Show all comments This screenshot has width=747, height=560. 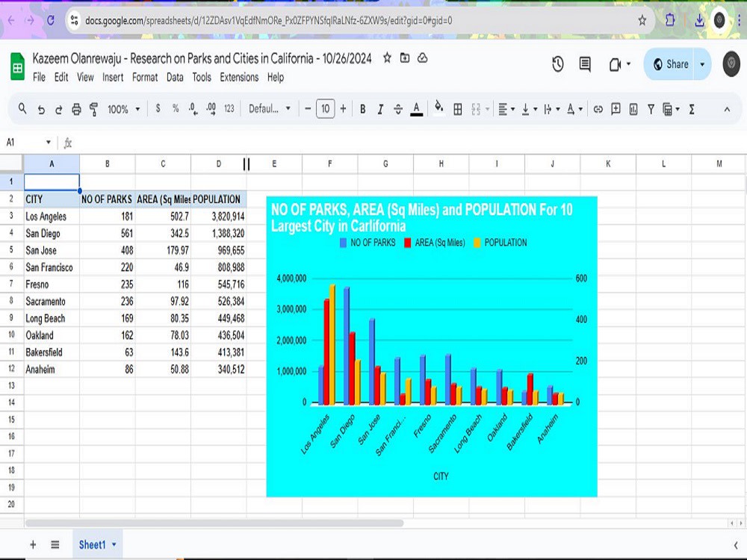click(585, 63)
